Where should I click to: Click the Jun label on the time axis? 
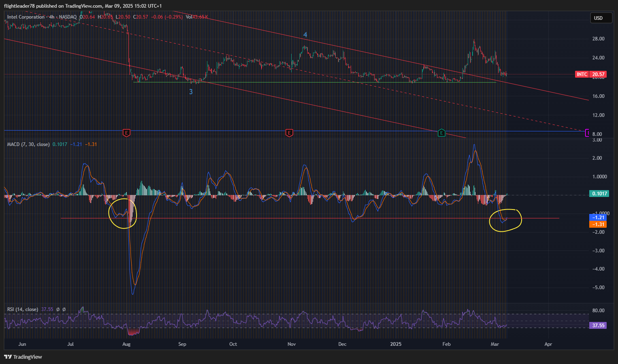point(22,344)
